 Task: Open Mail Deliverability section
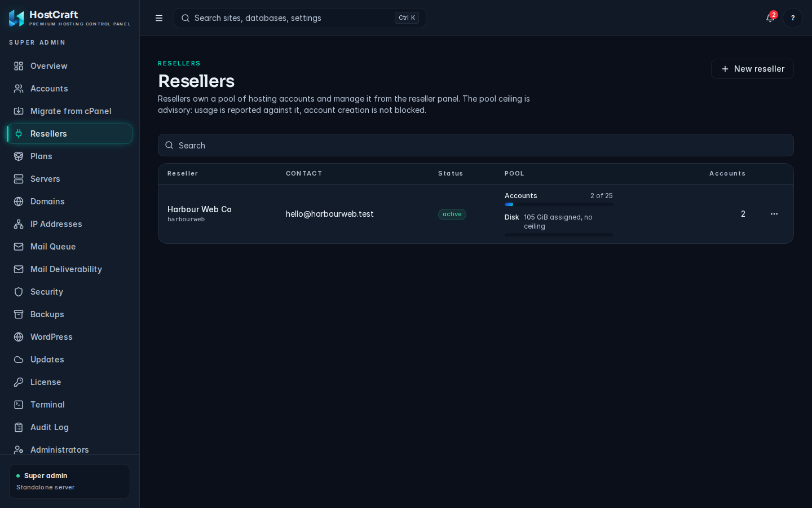pyautogui.click(x=69, y=269)
